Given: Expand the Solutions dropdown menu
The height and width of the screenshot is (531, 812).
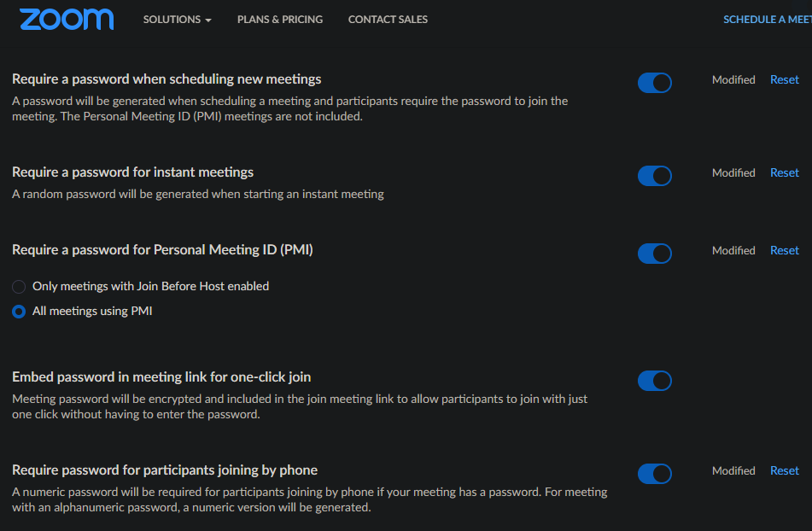Looking at the screenshot, I should pos(177,20).
